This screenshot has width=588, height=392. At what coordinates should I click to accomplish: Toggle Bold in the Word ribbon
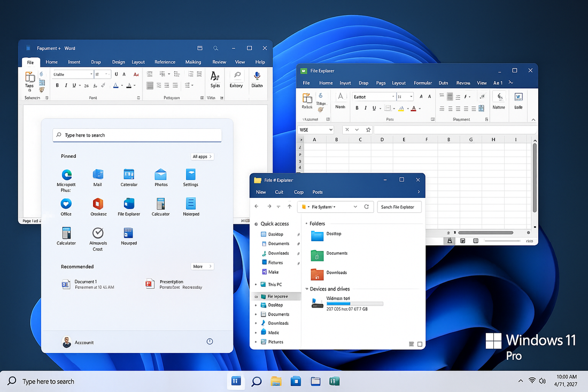(57, 86)
